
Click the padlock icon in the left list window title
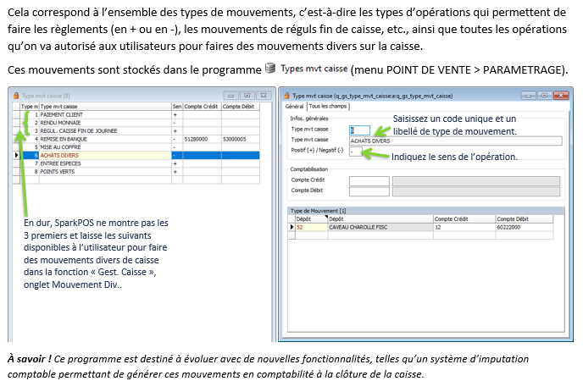[14, 97]
